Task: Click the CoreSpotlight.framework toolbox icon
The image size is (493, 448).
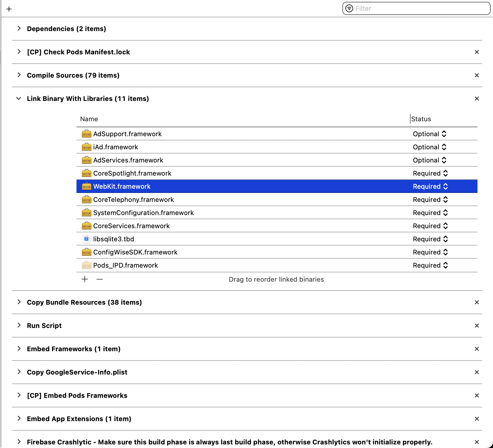Action: (86, 173)
